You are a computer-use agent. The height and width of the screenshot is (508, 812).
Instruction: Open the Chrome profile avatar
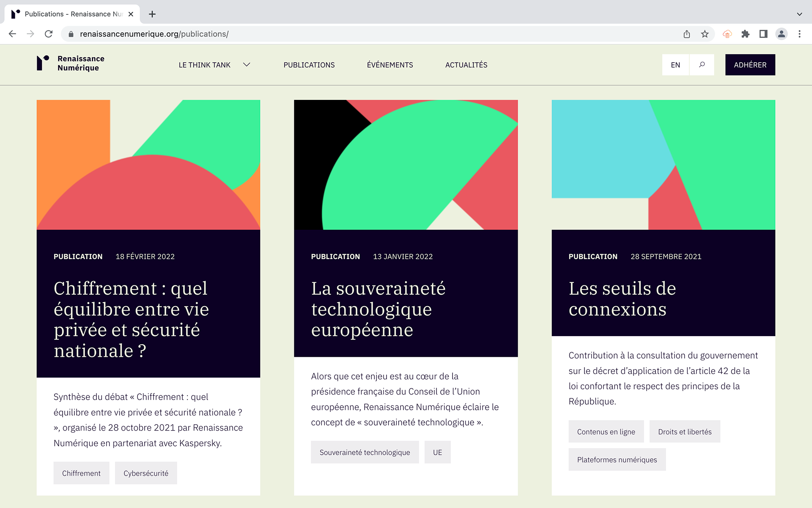(781, 34)
